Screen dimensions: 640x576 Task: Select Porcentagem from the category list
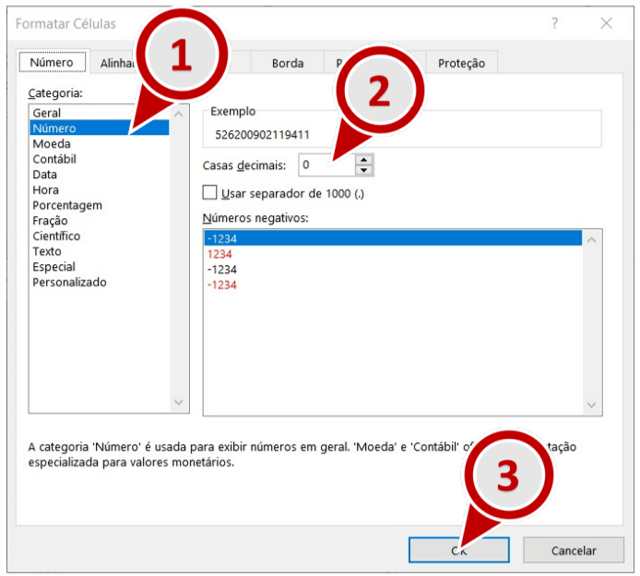pos(67,205)
